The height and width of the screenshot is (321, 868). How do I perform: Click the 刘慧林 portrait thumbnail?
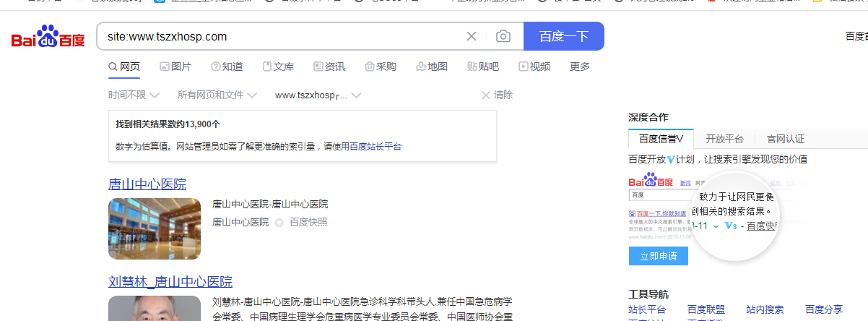point(155,308)
